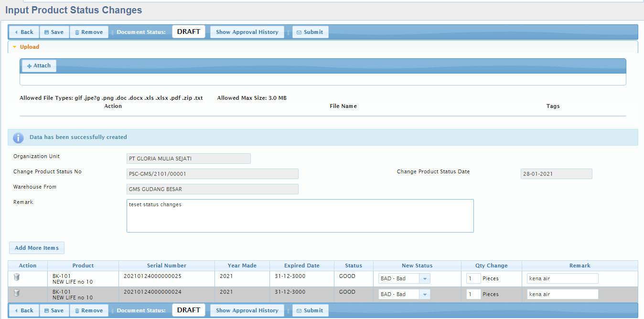644x319 pixels.
Task: Click Qty Change field for serial ending 024
Action: pos(473,294)
